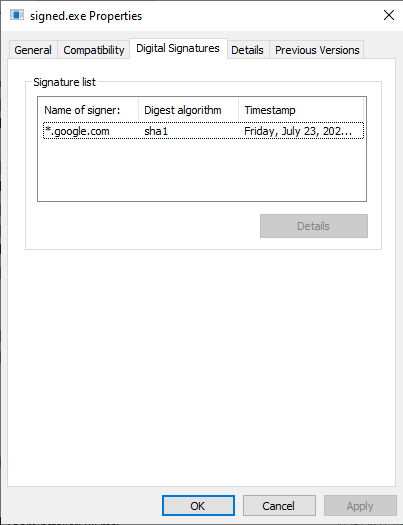The width and height of the screenshot is (403, 525).
Task: Sort by Digest algorithm column header
Action: [x=188, y=110]
